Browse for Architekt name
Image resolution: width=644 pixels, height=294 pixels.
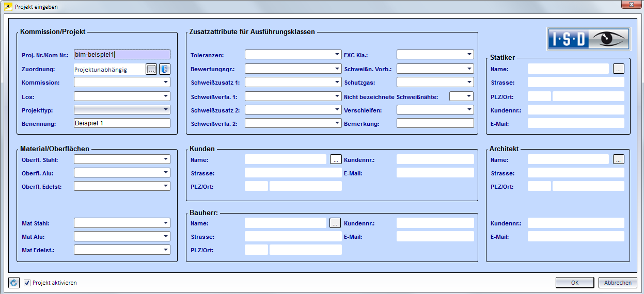[619, 159]
